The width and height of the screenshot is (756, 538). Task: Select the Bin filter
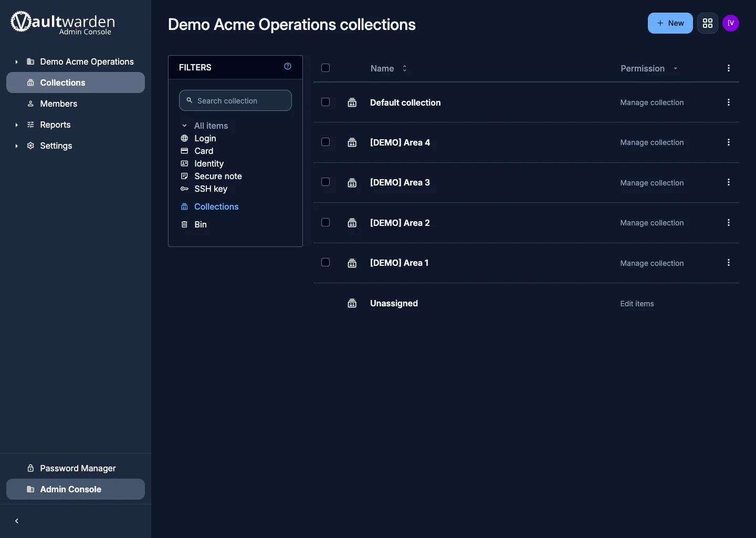[x=201, y=224]
